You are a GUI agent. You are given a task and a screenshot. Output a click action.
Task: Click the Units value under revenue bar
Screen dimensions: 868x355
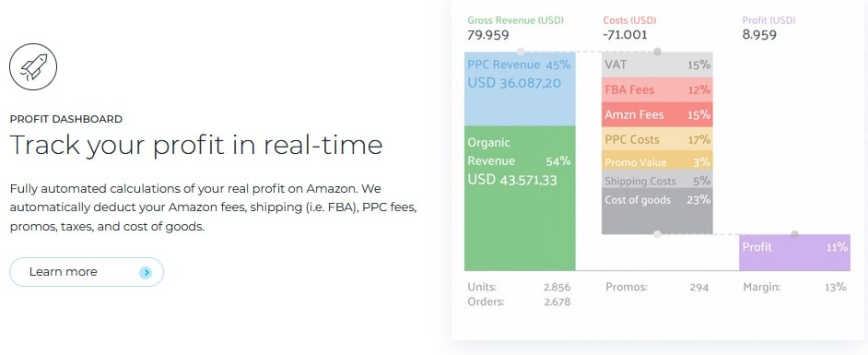click(x=557, y=287)
